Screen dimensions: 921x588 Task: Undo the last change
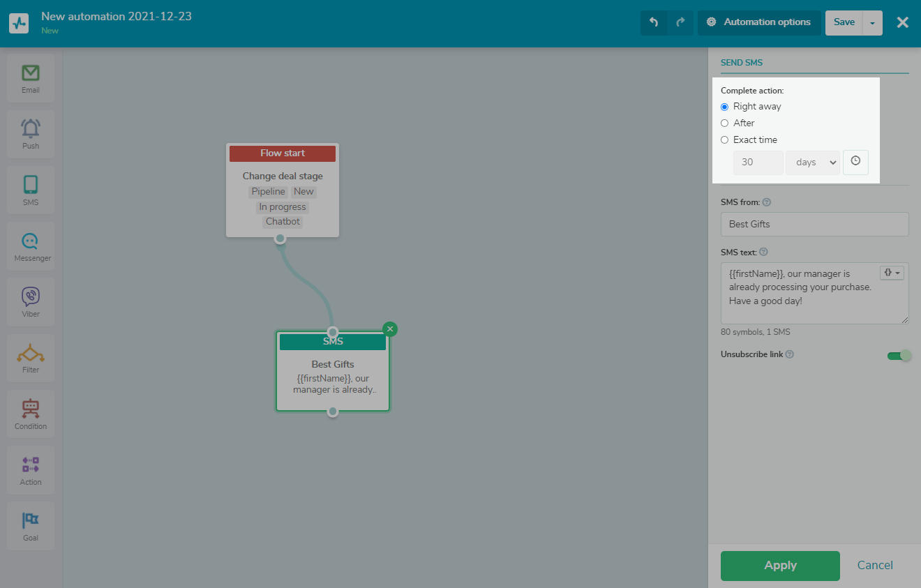point(654,22)
